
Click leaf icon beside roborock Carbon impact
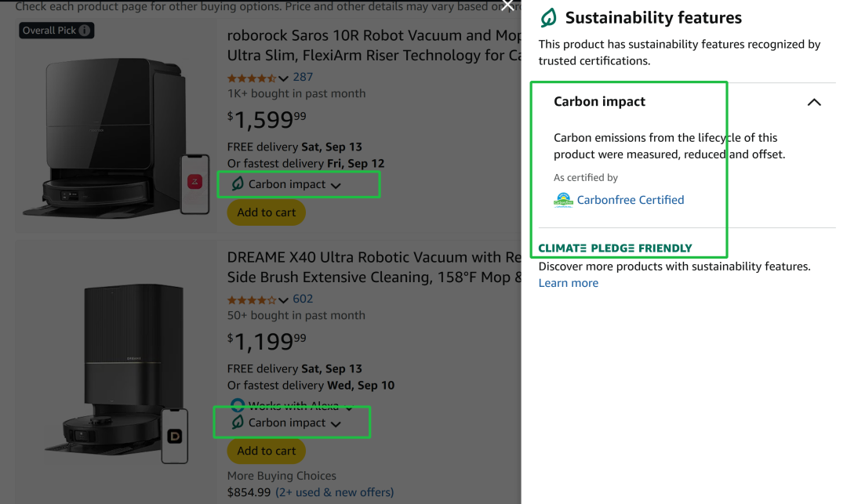(237, 184)
